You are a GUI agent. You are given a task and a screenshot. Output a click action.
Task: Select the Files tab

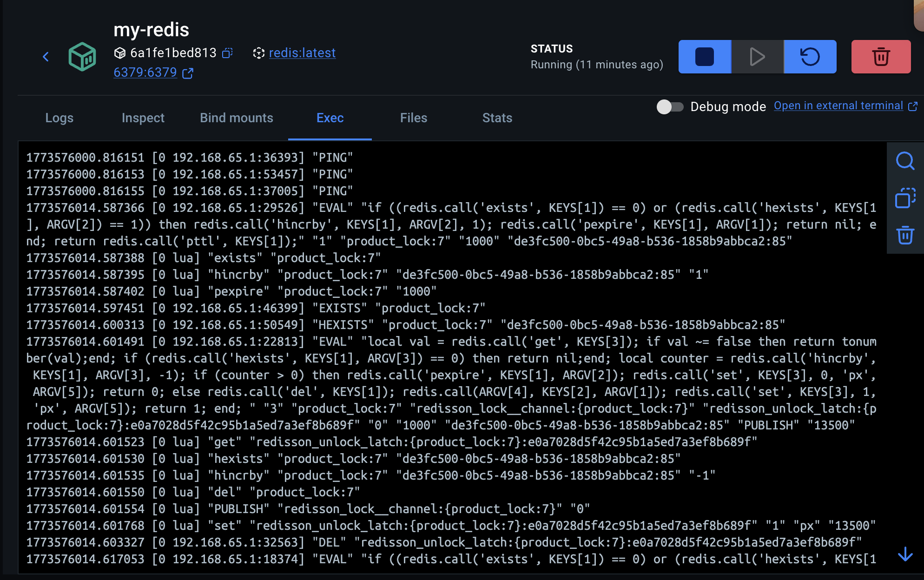[413, 118]
